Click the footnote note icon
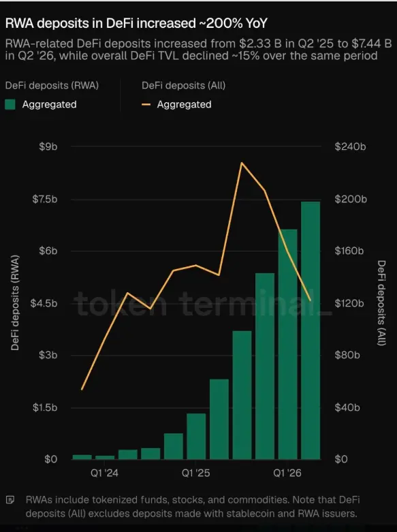397x532 pixels. (10, 500)
